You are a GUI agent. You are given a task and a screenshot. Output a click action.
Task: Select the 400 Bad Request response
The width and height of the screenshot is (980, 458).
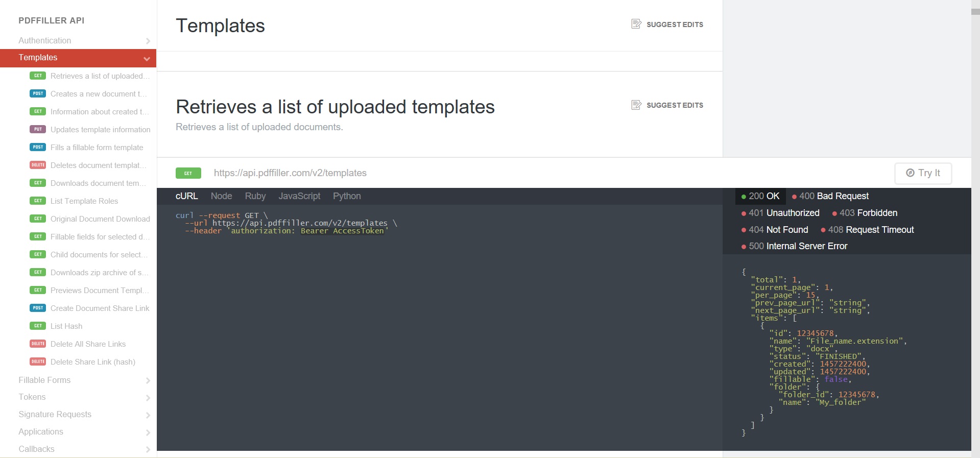[830, 196]
